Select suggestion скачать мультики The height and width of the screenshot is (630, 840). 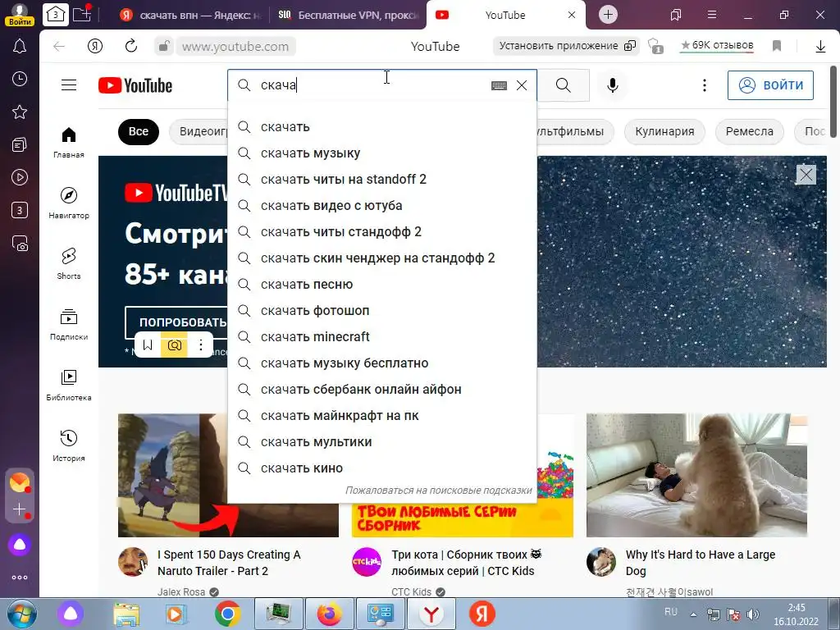[382, 442]
